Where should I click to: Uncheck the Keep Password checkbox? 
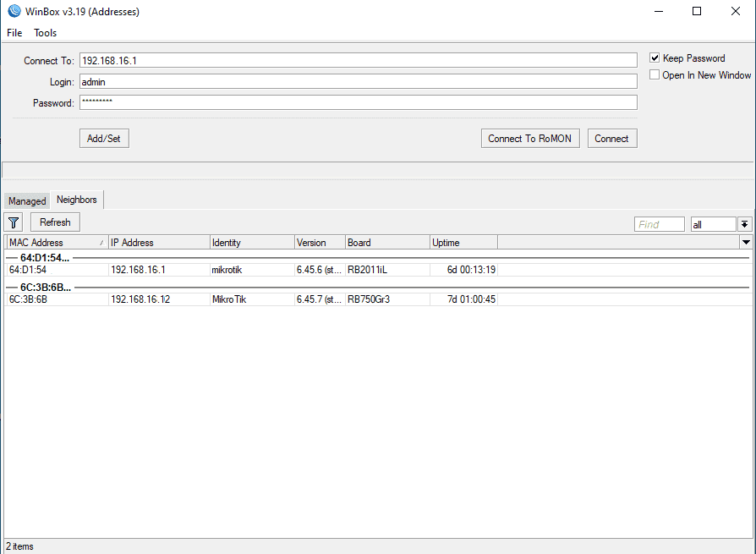pyautogui.click(x=655, y=58)
